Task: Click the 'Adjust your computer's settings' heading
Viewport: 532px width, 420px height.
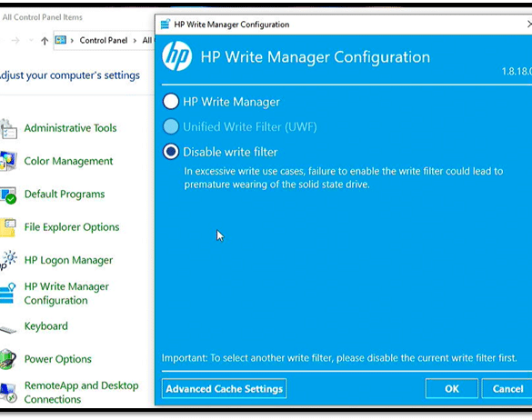Action: pyautogui.click(x=69, y=75)
